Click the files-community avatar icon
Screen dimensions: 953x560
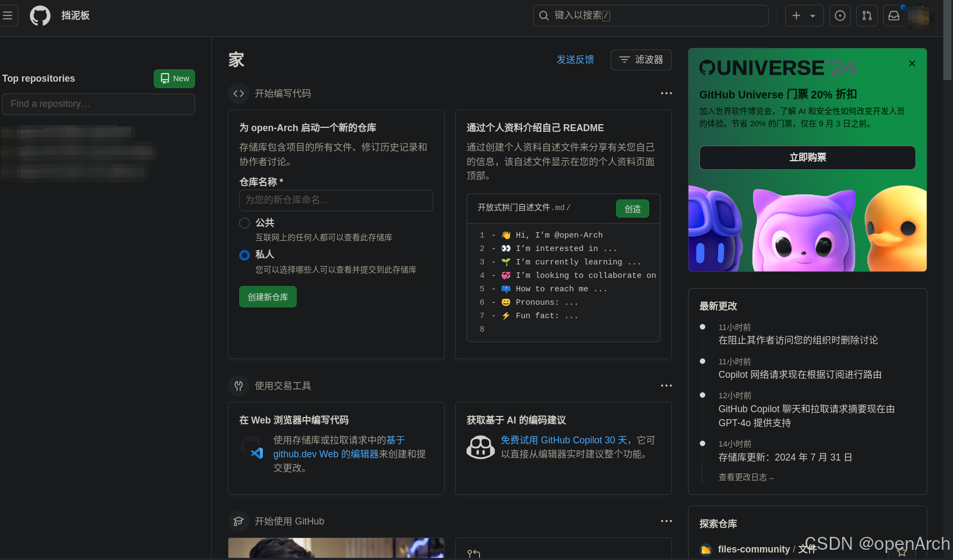[706, 549]
